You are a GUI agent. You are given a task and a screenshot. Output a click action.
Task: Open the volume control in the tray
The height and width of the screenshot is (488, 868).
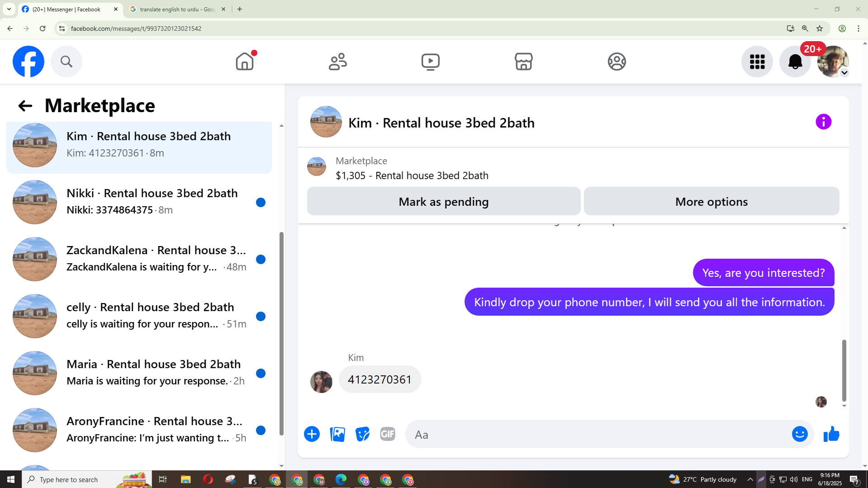[x=794, y=479]
